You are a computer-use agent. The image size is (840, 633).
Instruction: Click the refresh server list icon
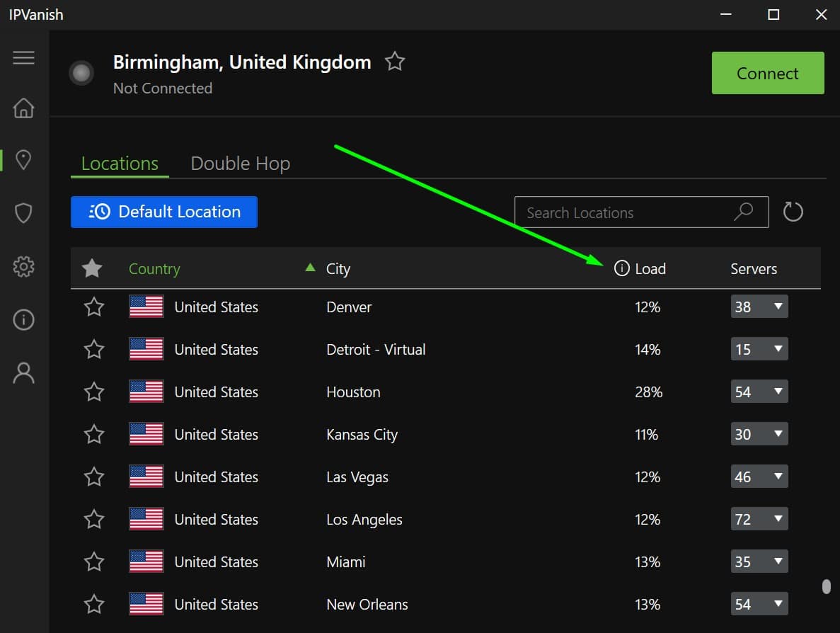[x=793, y=212]
